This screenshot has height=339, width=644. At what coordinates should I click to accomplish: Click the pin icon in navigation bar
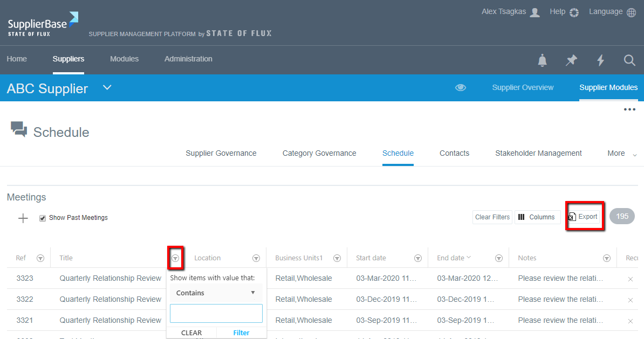click(571, 60)
